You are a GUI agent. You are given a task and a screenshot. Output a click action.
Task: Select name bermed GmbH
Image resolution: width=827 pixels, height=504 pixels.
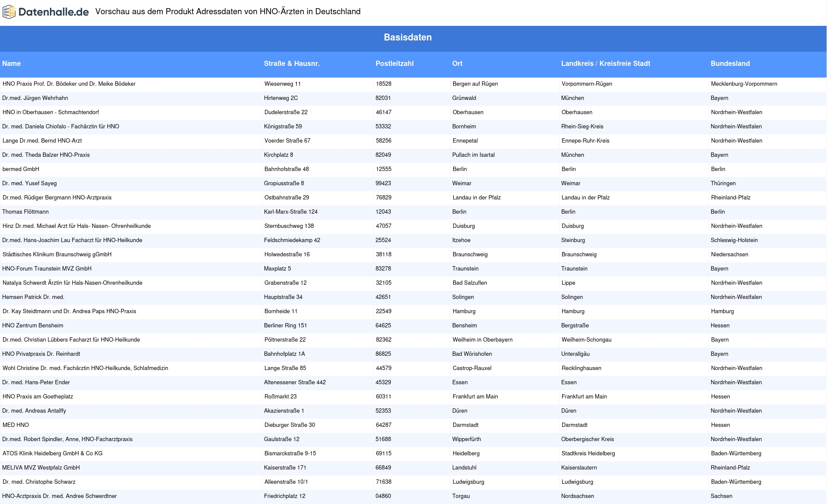click(x=21, y=169)
